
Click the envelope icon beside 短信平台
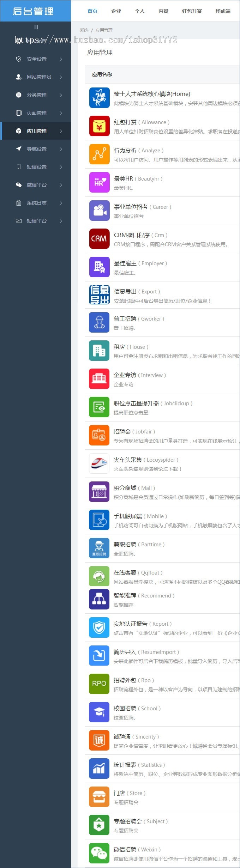click(x=19, y=221)
